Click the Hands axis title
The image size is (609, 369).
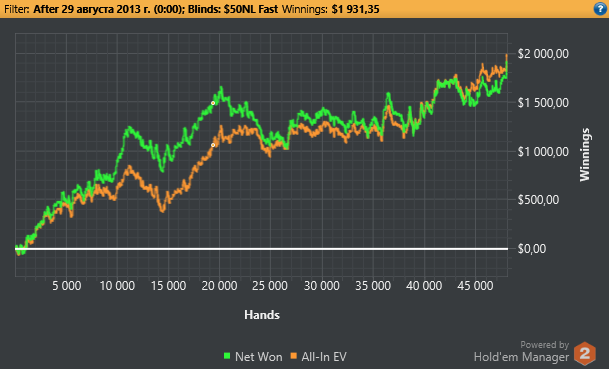[x=262, y=315]
